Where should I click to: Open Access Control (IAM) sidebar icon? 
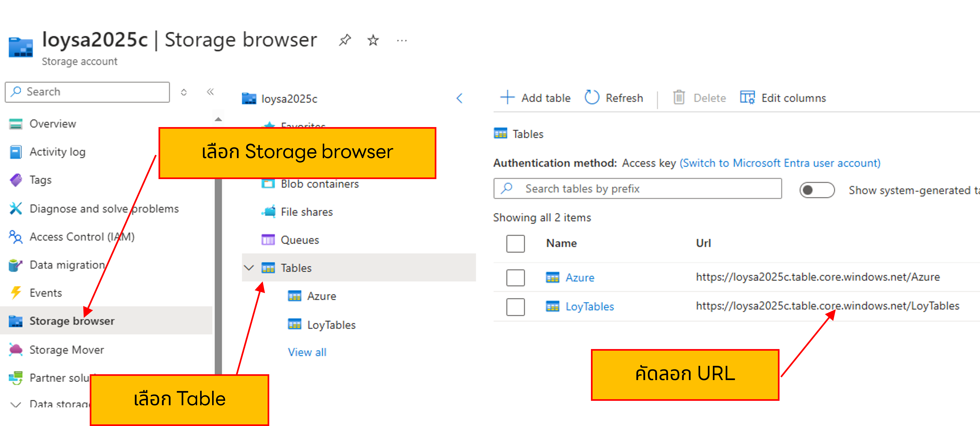16,237
